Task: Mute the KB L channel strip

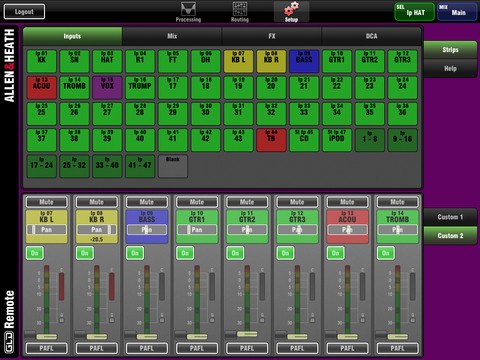Action: tap(46, 202)
